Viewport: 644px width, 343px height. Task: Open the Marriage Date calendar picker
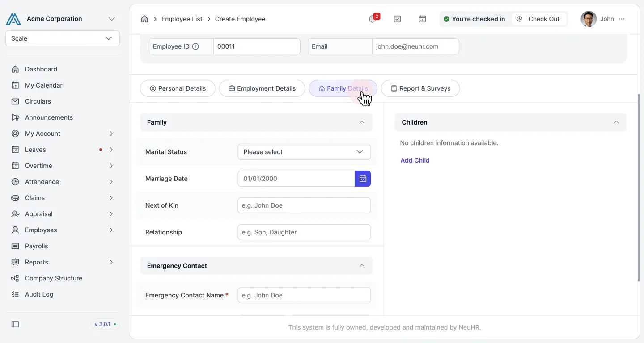[x=363, y=179]
